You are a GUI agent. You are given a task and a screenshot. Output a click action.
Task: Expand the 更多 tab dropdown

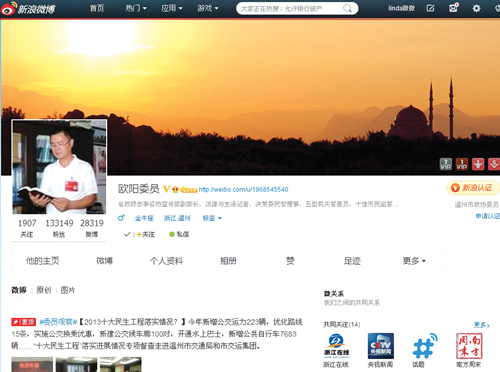click(414, 261)
